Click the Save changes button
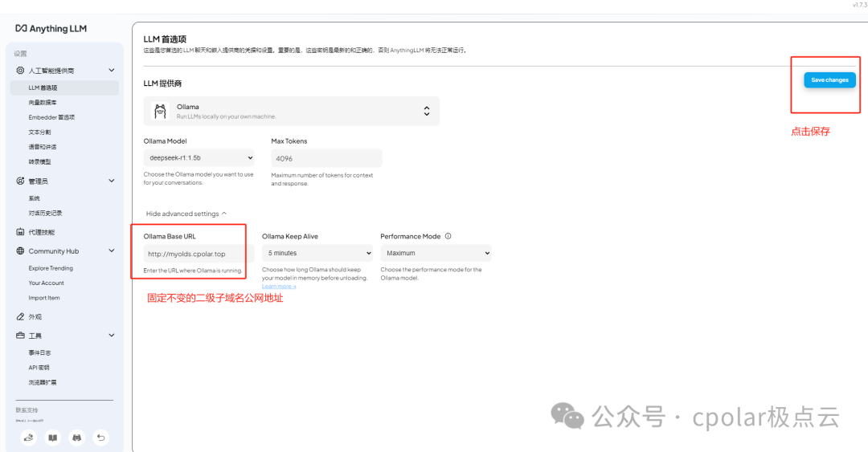868x452 pixels. [x=829, y=80]
